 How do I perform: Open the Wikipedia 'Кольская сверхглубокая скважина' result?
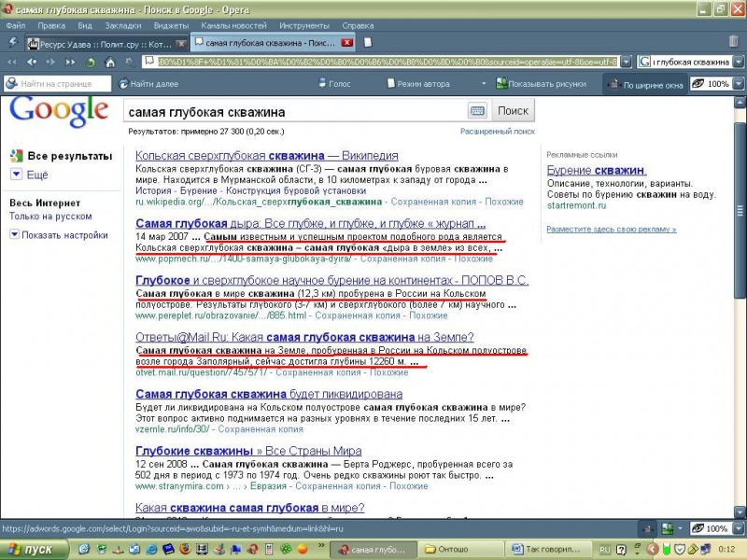[267, 156]
